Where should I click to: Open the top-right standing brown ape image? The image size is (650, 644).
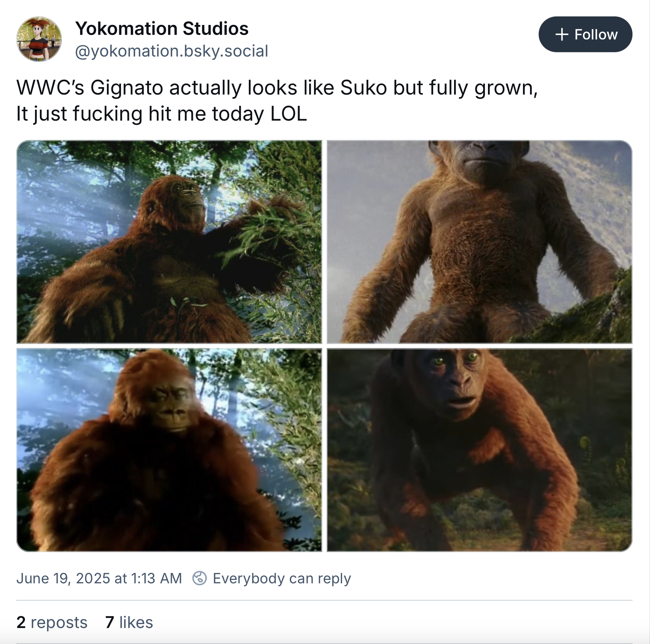coord(479,242)
